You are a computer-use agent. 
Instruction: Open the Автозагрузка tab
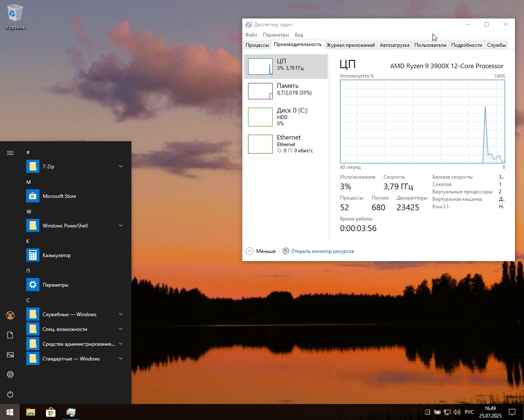394,45
